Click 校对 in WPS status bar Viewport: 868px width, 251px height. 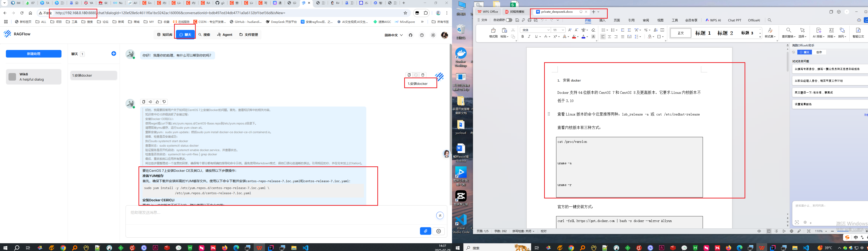point(543,231)
